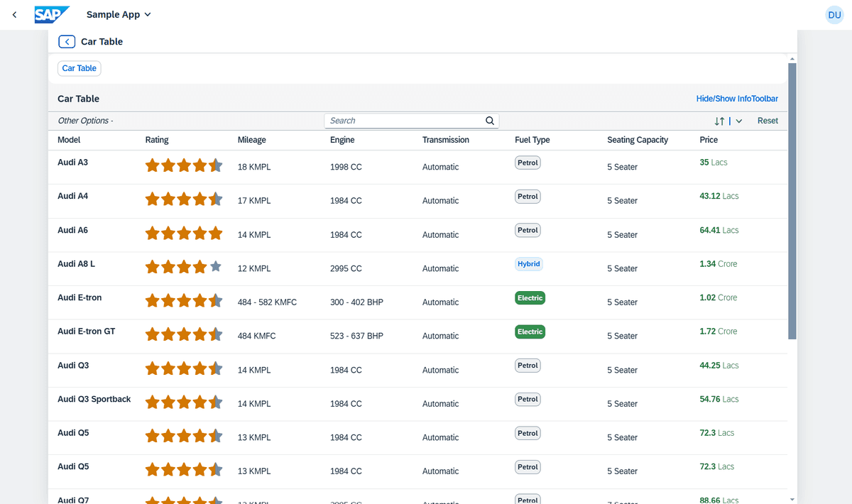Viewport: 852px width, 504px height.
Task: Click the Electric tag in Audi E-tron GT row
Action: click(530, 332)
